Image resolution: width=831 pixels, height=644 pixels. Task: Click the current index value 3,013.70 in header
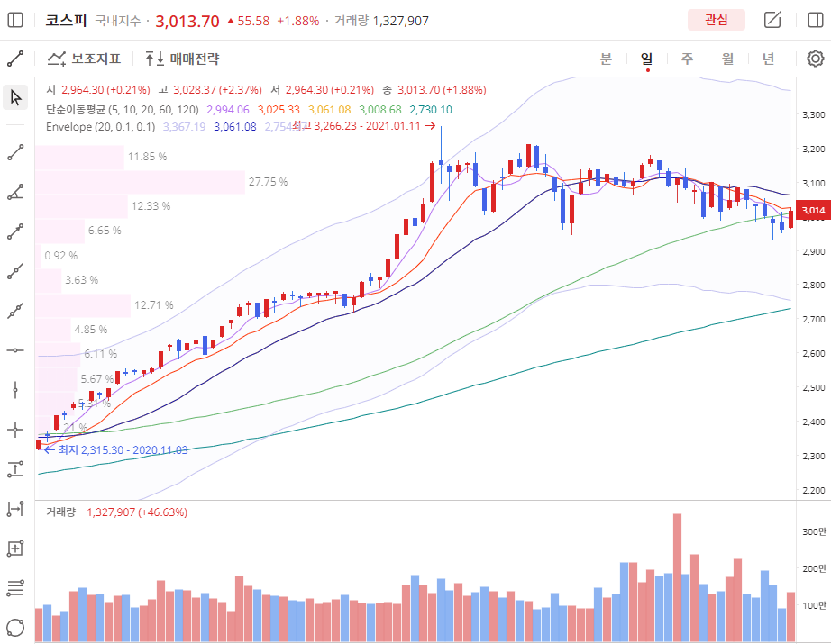(187, 21)
